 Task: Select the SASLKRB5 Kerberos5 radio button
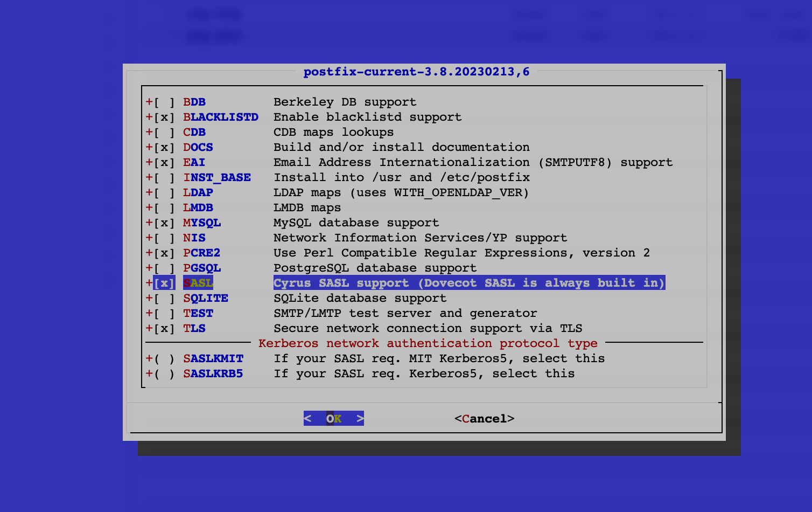[x=164, y=374]
